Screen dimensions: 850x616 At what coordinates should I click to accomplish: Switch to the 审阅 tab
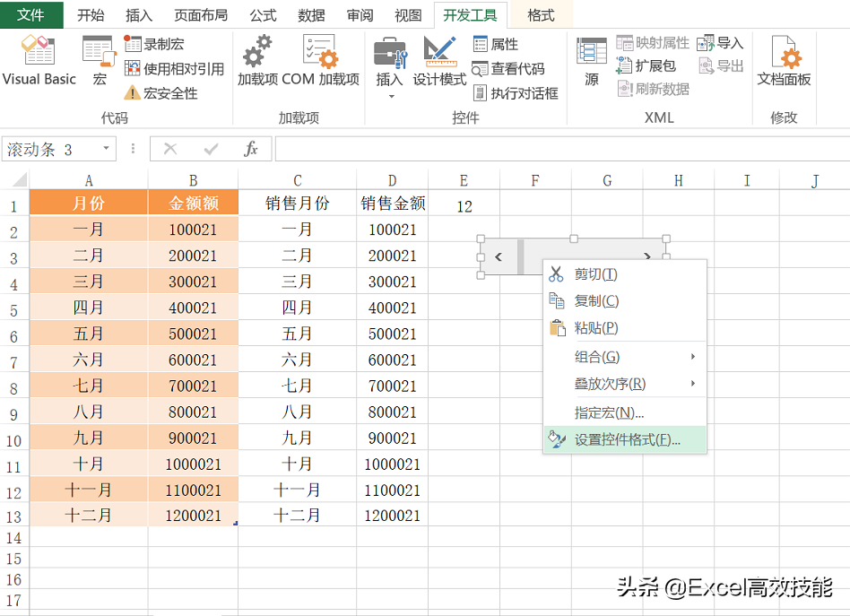[360, 15]
